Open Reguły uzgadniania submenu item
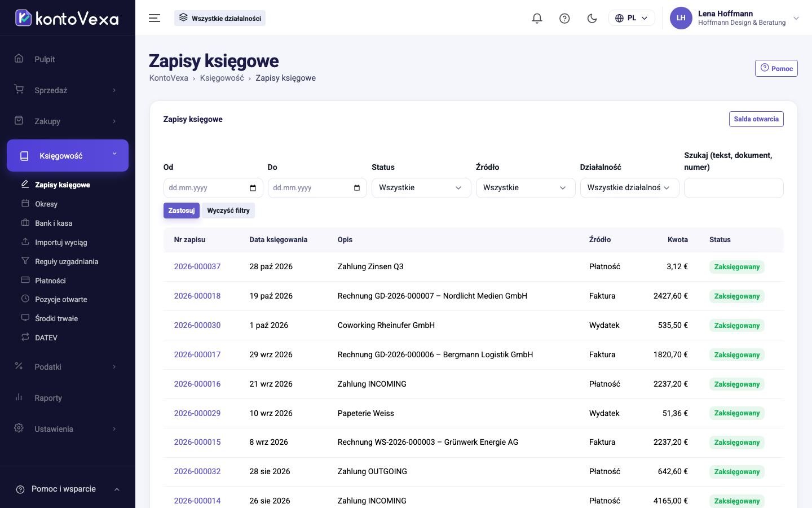The image size is (812, 508). [67, 261]
